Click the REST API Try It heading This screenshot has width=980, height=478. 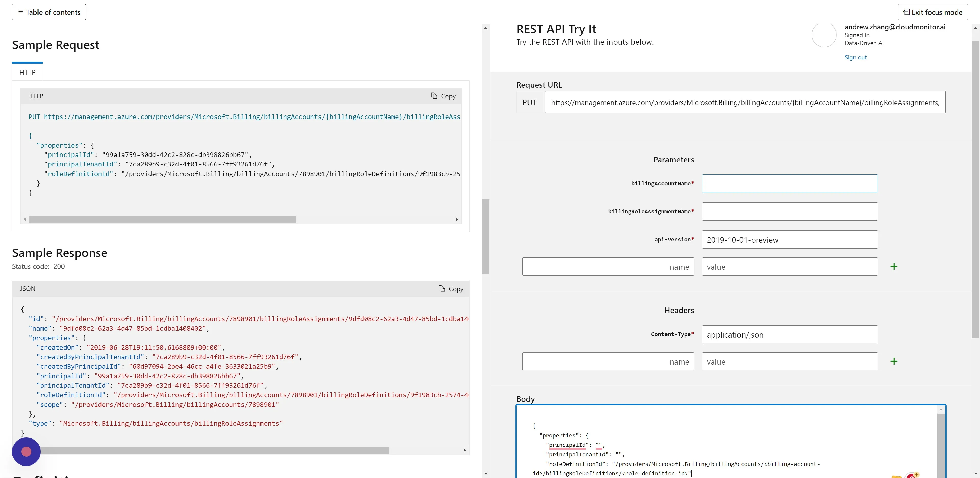(556, 29)
